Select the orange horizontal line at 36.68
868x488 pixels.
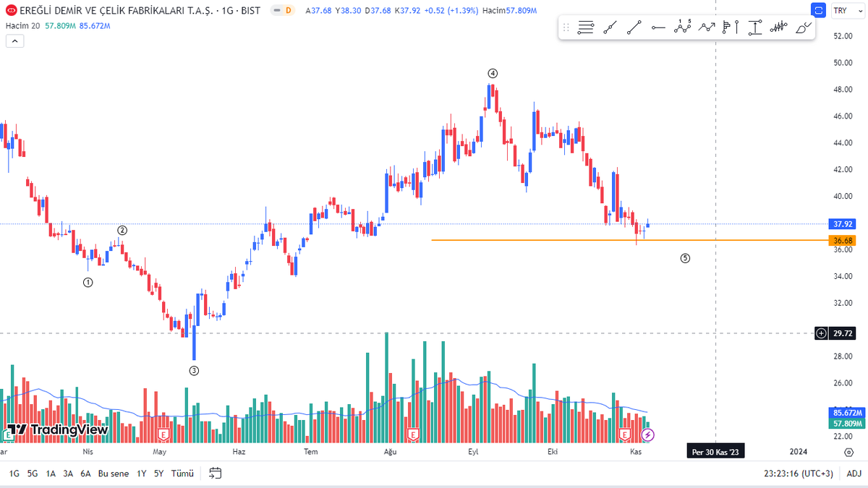629,240
